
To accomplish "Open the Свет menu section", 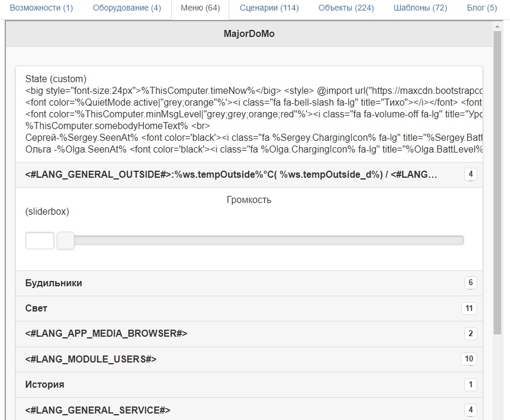I will coord(36,308).
